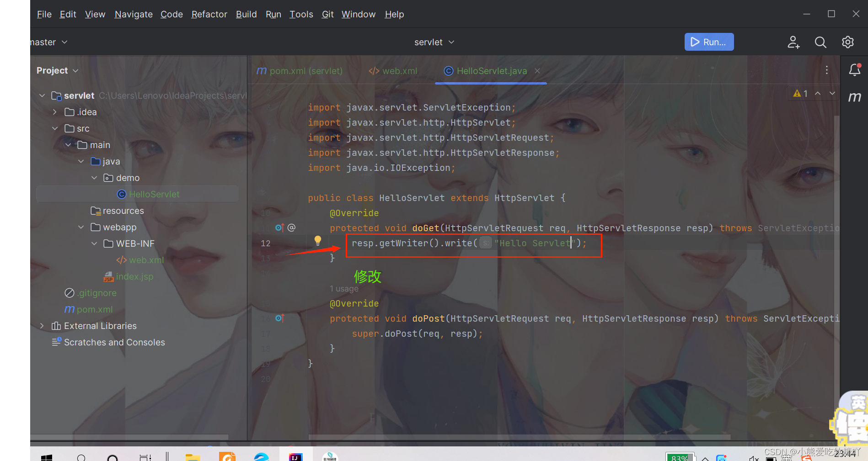This screenshot has height=461, width=868.
Task: Click the Windows Start button
Action: point(47,457)
